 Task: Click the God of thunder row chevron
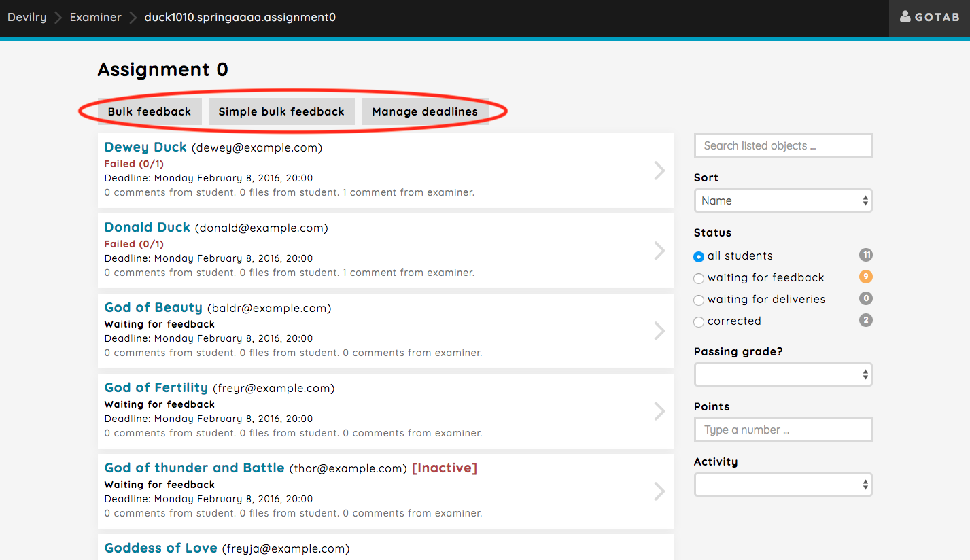click(659, 491)
